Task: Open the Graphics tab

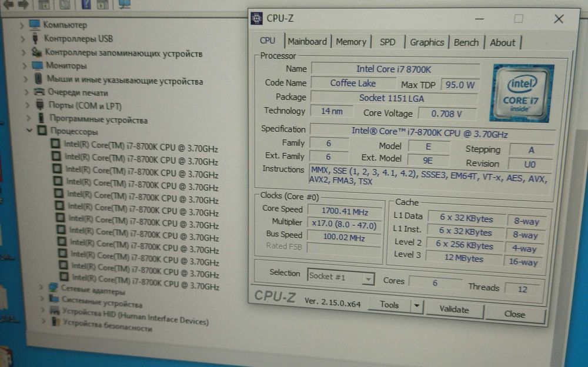Action: (427, 42)
